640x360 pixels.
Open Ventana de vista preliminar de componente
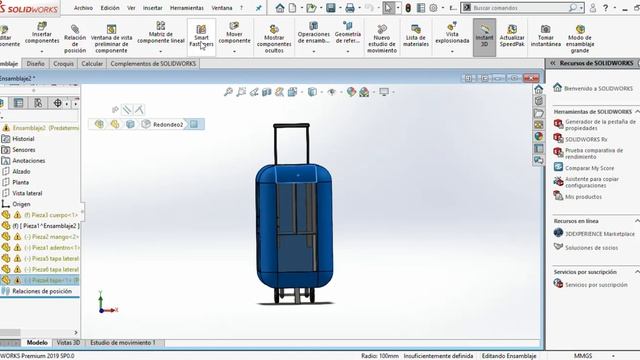coord(111,39)
